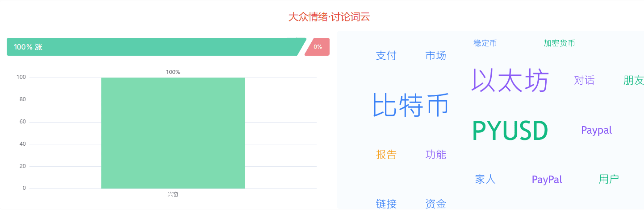The width and height of the screenshot is (644, 213).
Task: Click the green 朋友 keyword
Action: coord(634,80)
